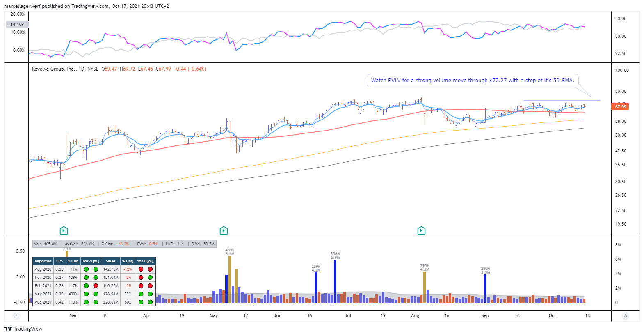Image resolution: width=644 pixels, height=336 pixels.
Task: Click the 178.91M sales cell
Action: (x=111, y=294)
